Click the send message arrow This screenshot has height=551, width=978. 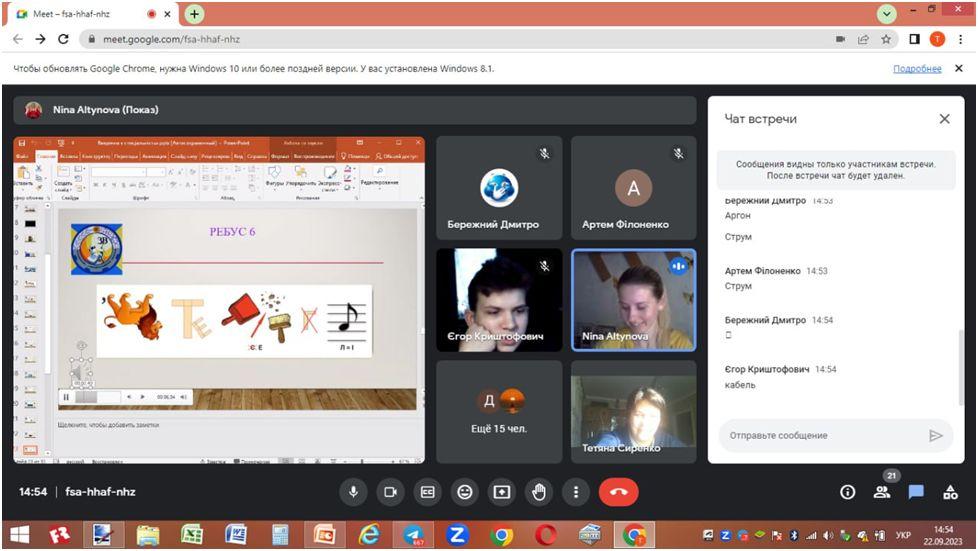tap(936, 436)
